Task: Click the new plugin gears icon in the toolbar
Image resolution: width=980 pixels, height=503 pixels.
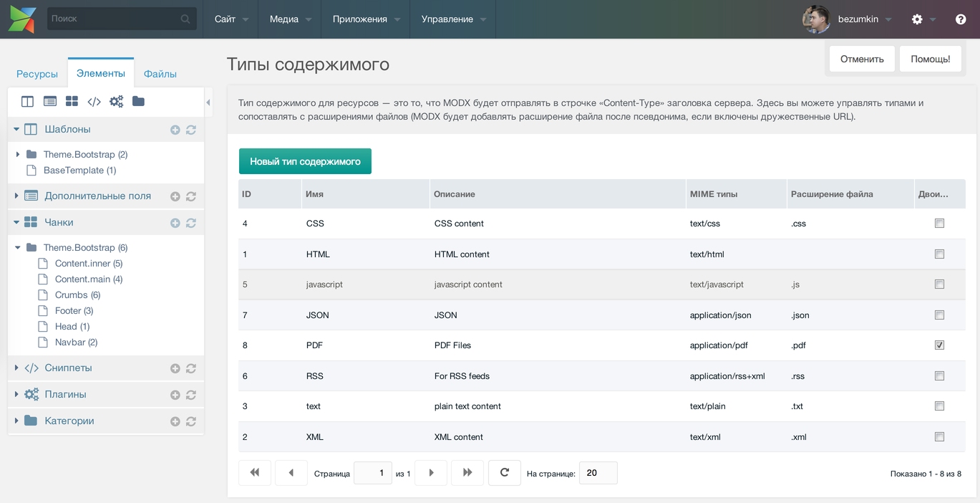Action: point(116,101)
